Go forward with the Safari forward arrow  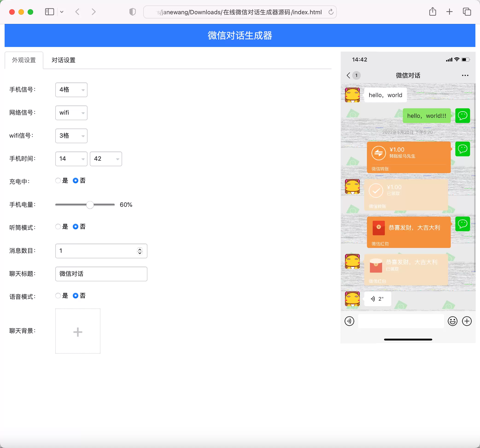(x=94, y=12)
